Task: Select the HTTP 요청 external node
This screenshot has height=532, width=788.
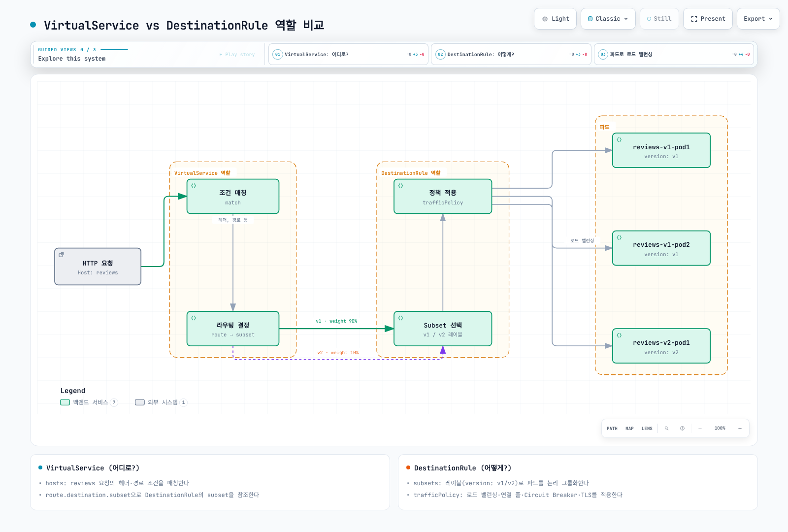Action: click(x=98, y=266)
